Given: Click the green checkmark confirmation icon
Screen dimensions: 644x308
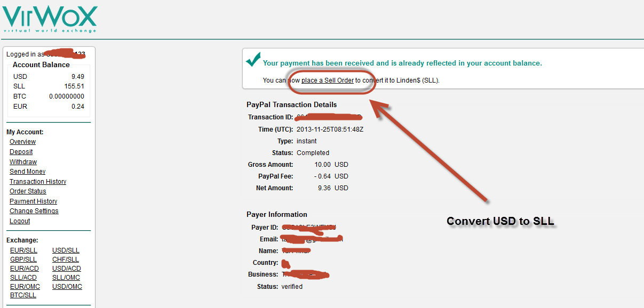Looking at the screenshot, I should (253, 59).
